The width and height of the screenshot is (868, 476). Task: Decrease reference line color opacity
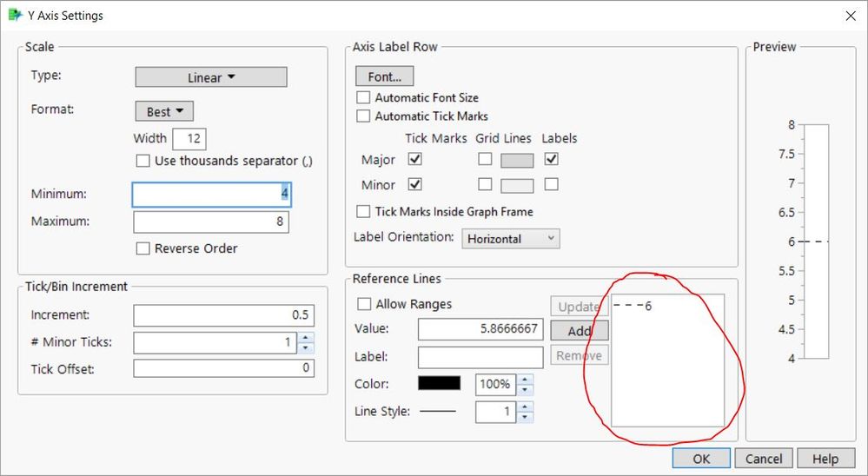click(524, 390)
